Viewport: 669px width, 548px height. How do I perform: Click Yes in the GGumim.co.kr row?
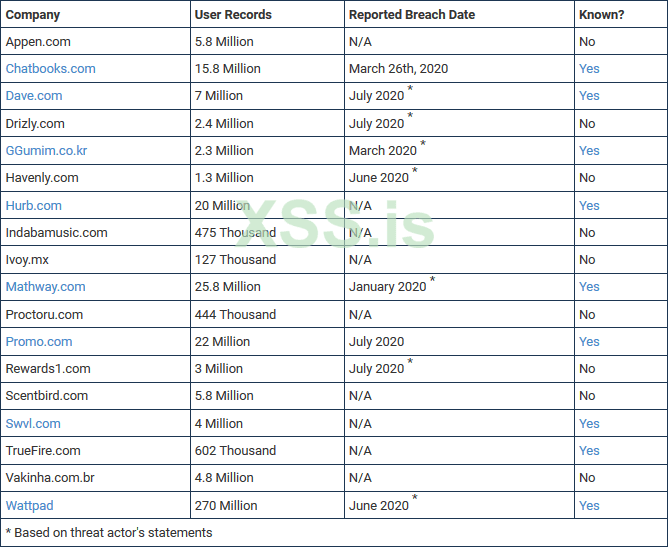point(589,151)
